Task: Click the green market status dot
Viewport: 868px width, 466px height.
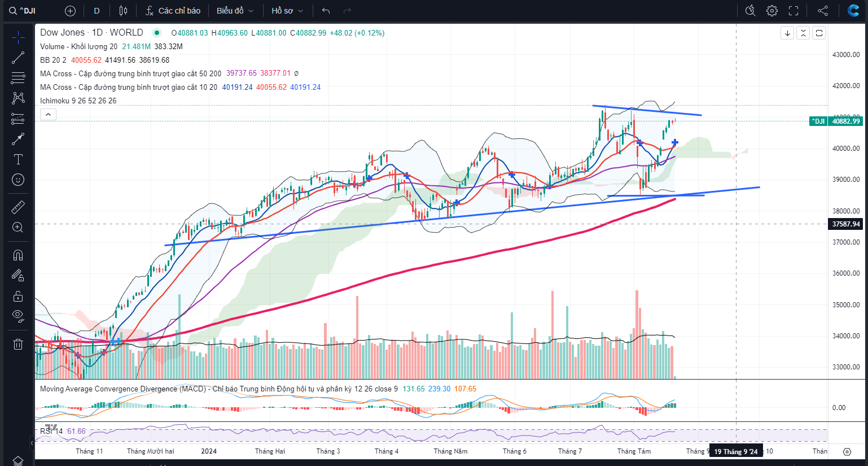Action: (157, 33)
